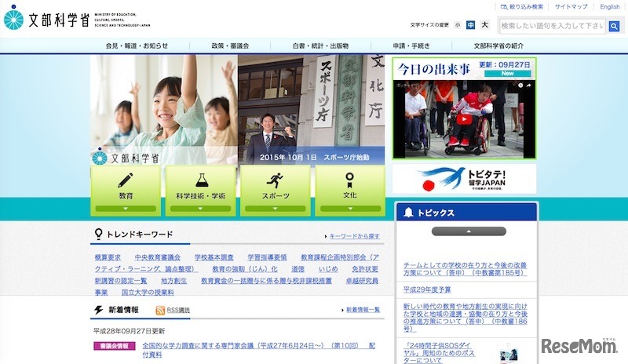Open the サイトマップ link
Viewport: 628px width, 364px height.
tap(571, 7)
